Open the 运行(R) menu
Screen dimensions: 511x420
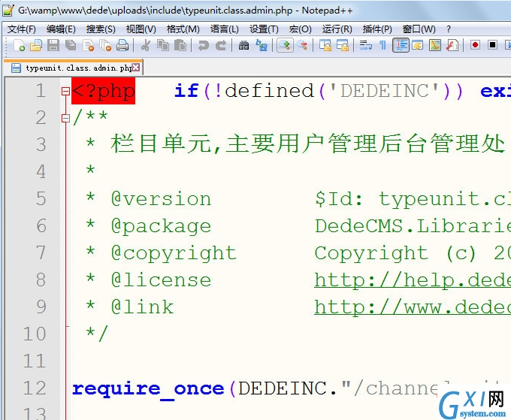tap(337, 29)
